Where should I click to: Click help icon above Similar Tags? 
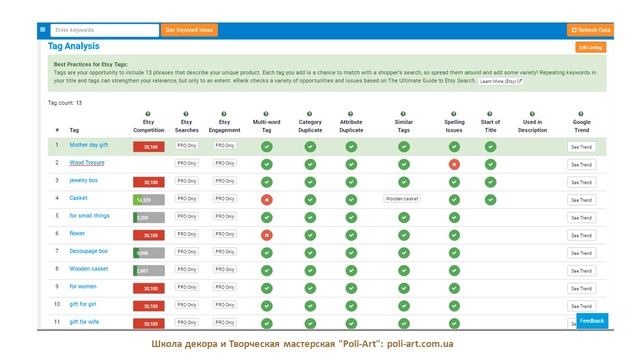[403, 114]
